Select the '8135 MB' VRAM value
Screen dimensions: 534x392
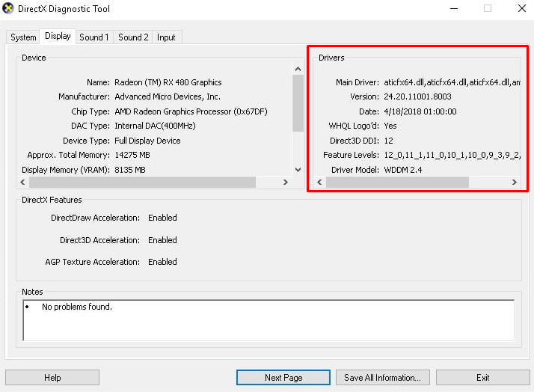coord(129,170)
